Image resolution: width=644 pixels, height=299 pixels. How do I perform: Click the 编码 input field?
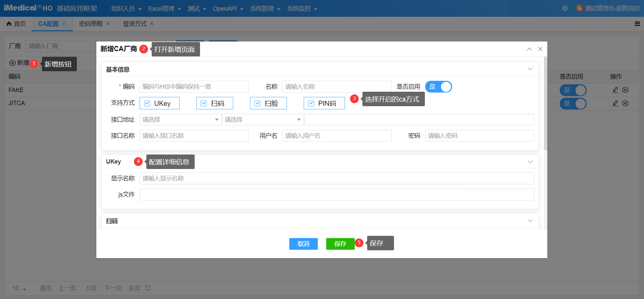pos(194,87)
